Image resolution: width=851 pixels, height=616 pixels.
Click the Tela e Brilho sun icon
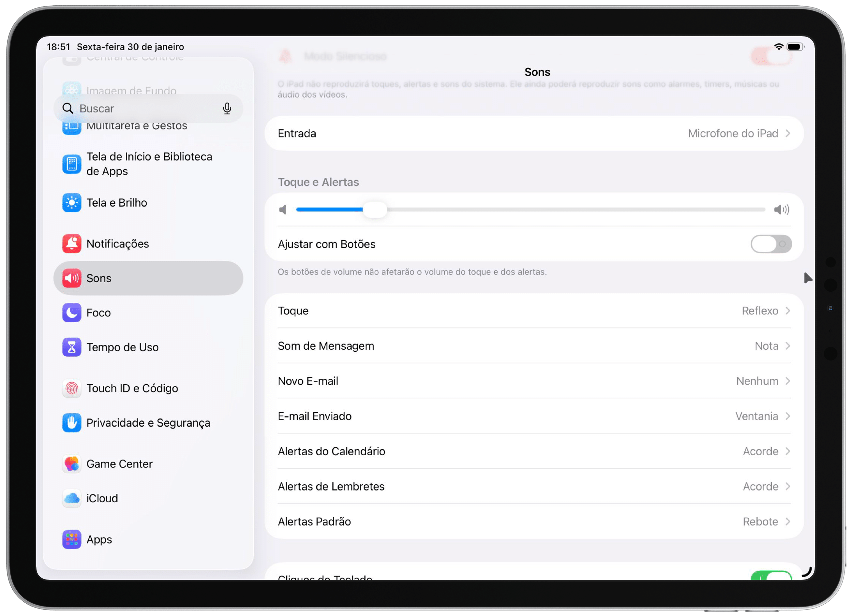point(72,203)
